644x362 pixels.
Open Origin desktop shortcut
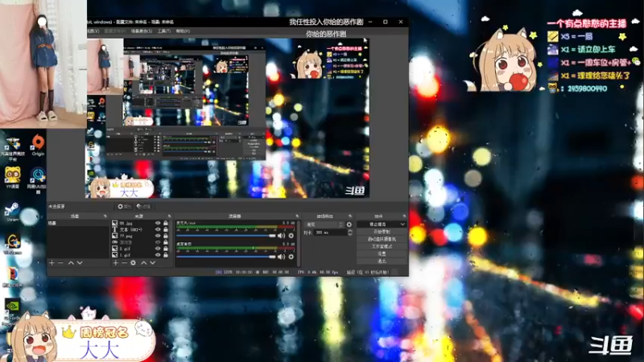click(x=38, y=146)
